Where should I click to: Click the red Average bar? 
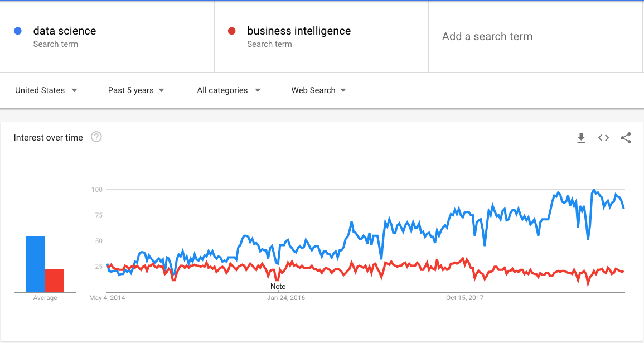[x=55, y=281]
